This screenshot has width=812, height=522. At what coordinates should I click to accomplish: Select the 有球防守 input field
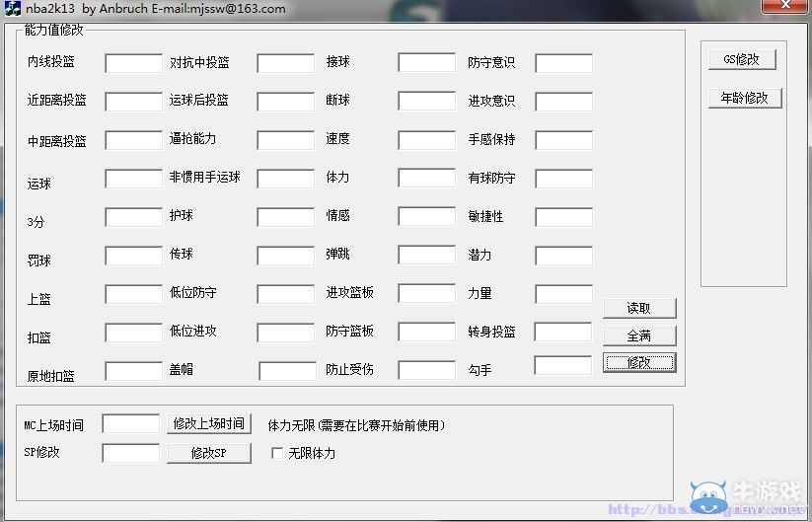pyautogui.click(x=564, y=179)
